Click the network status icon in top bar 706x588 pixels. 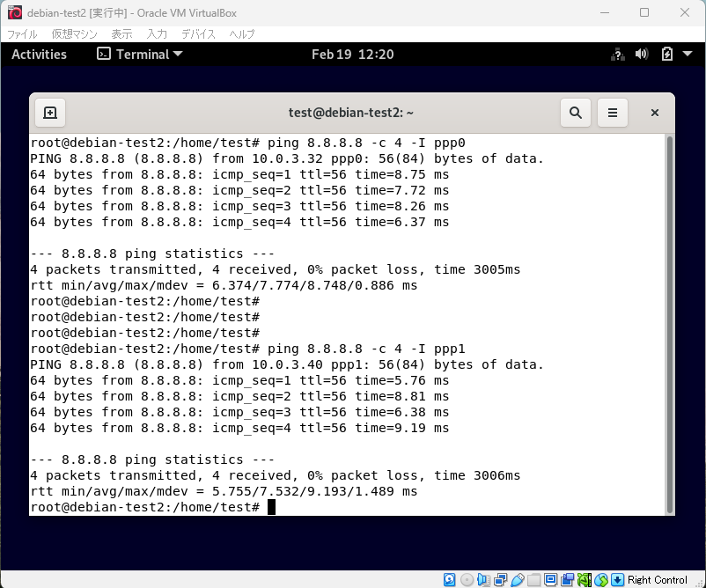pyautogui.click(x=618, y=55)
